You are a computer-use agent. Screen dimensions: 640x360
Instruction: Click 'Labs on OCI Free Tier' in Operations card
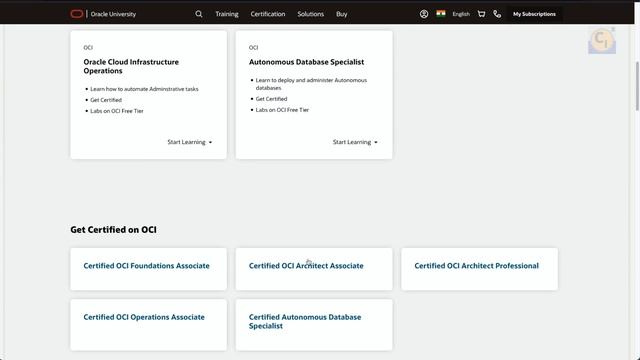tap(117, 111)
